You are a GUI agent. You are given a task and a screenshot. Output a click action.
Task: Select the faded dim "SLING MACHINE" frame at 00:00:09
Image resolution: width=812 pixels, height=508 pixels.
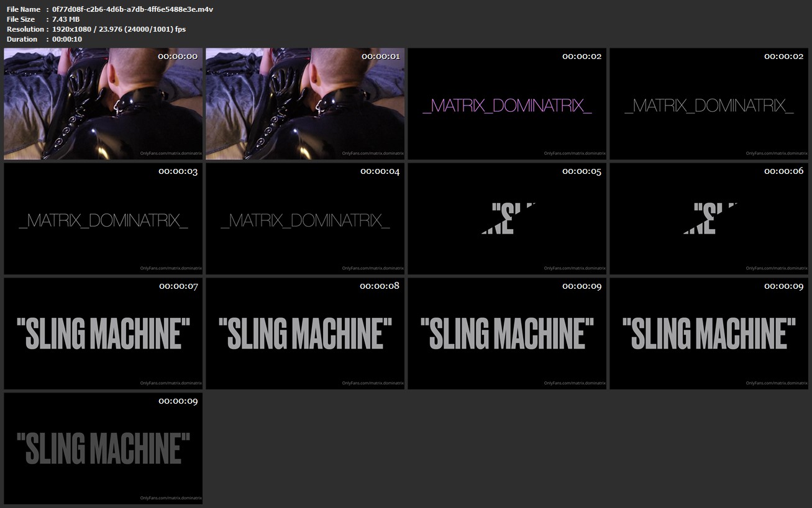[x=103, y=448]
